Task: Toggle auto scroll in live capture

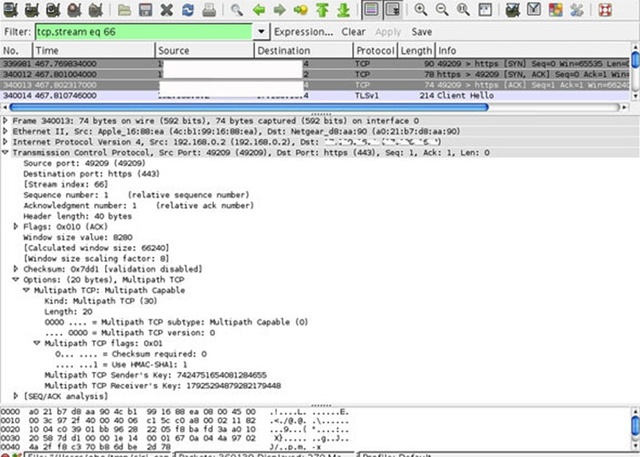Action: pos(393,9)
